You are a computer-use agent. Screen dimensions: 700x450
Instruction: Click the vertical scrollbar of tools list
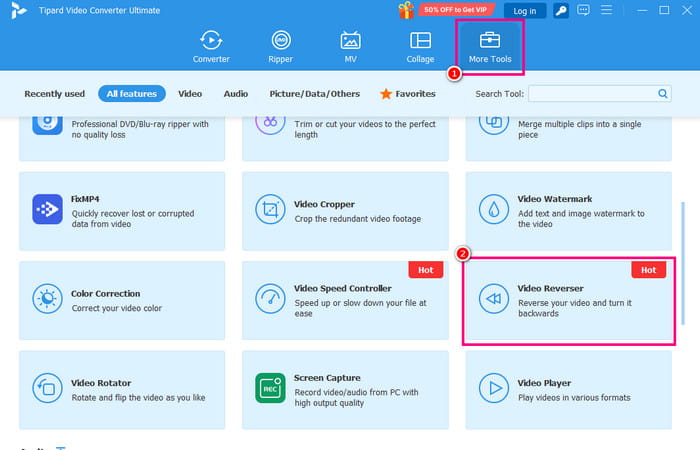683,263
